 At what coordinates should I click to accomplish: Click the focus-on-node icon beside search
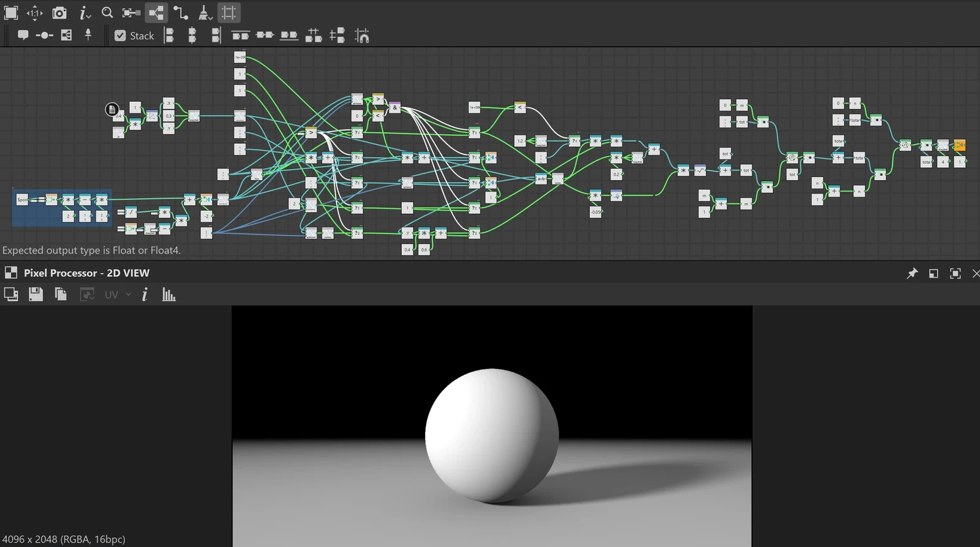131,12
